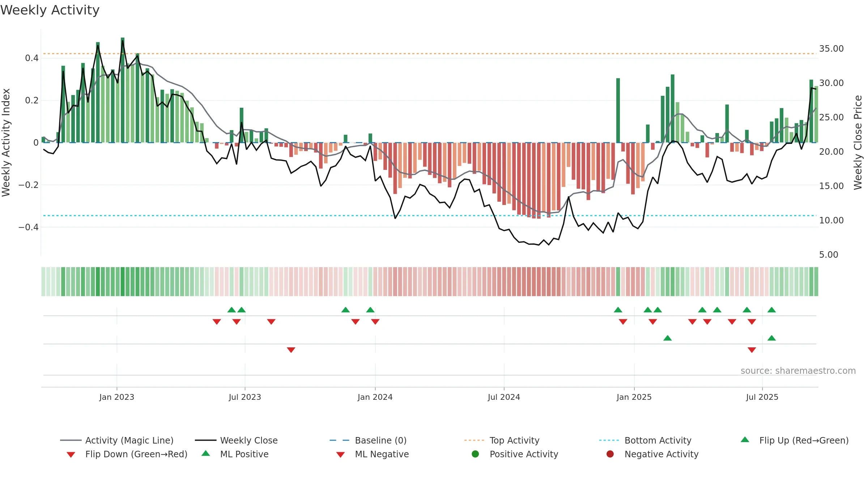The width and height of the screenshot is (868, 488).
Task: Click the Jul 2024 x-axis label
Action: [504, 397]
